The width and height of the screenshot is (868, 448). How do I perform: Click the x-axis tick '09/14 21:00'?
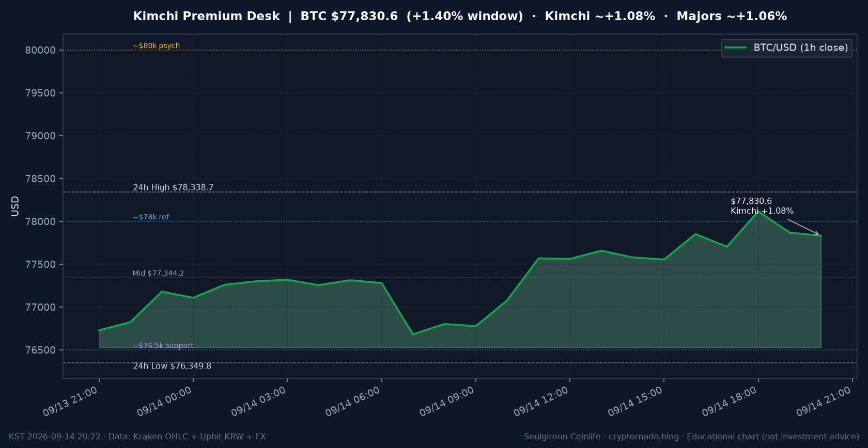pos(824,402)
